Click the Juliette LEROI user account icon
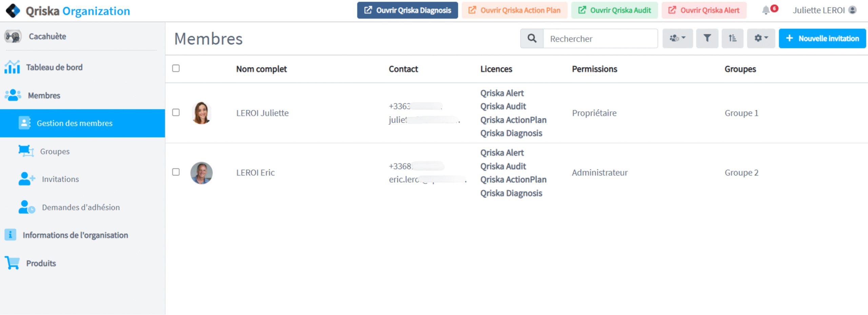This screenshot has height=315, width=868. click(852, 10)
